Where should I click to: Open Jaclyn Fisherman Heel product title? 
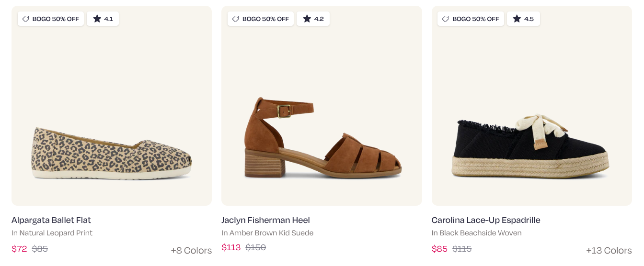coord(265,220)
